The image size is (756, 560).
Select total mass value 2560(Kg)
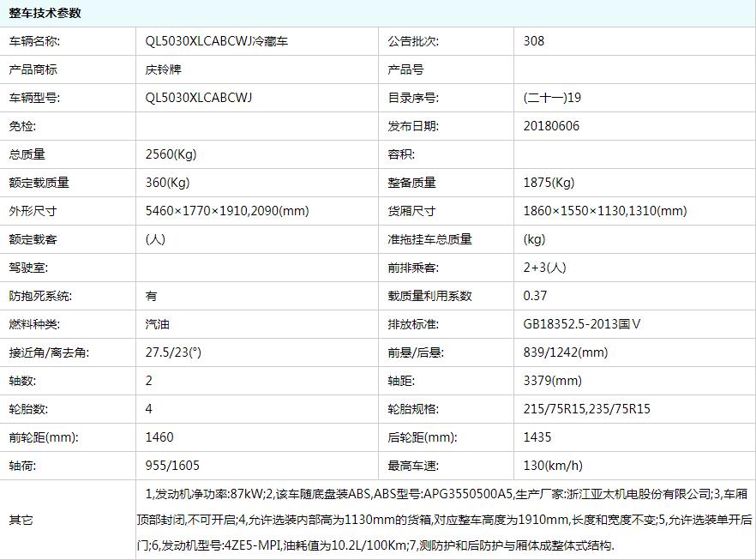click(x=171, y=154)
